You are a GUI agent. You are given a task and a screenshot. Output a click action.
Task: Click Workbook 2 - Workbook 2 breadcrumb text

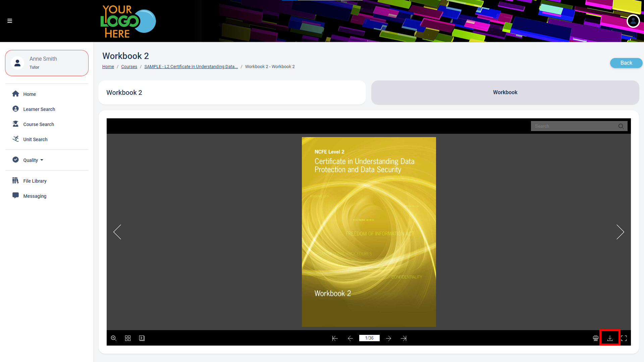tap(270, 67)
